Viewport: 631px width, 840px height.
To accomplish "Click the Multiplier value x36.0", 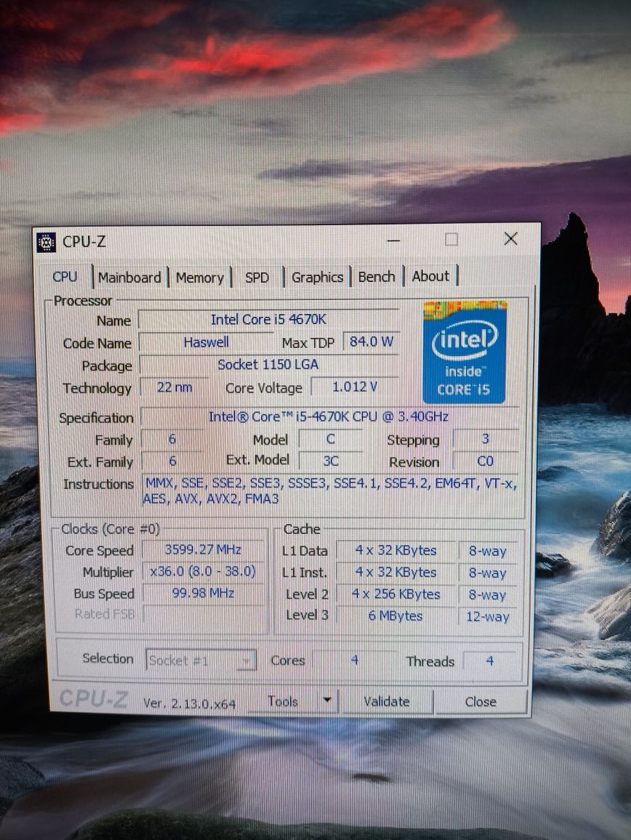I will pos(204,571).
